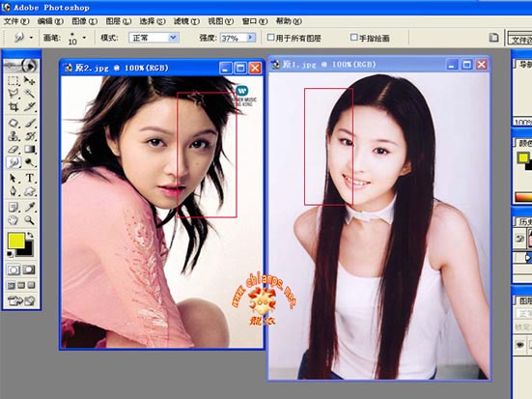The width and height of the screenshot is (532, 399).
Task: Select the Path Selection arrow tool
Action: coord(14,178)
